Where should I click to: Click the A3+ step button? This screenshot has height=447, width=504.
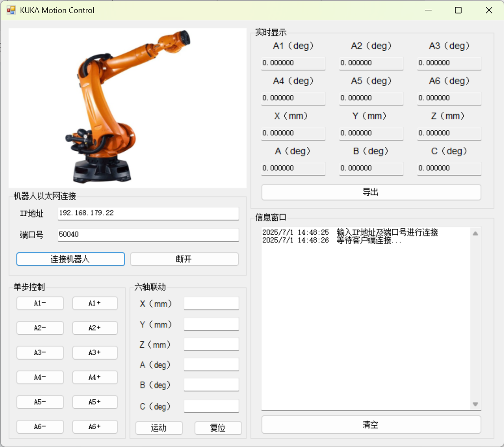pos(95,353)
